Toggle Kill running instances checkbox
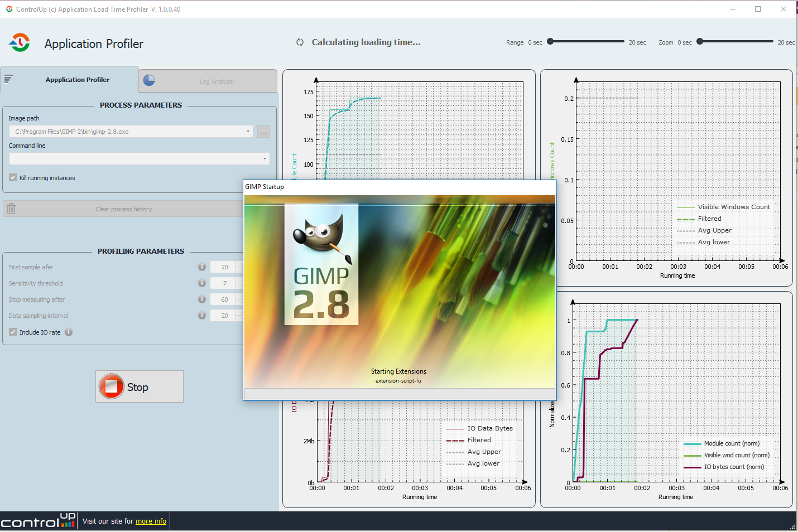 (x=13, y=178)
